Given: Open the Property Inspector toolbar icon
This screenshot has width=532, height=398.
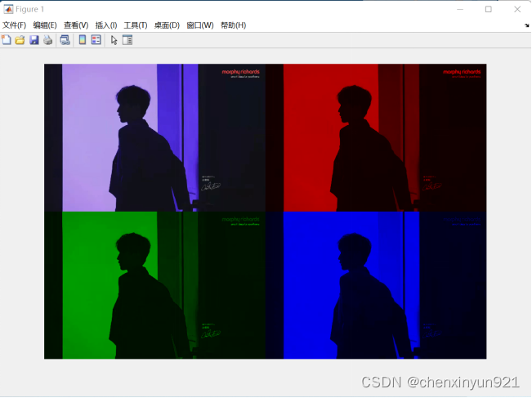Looking at the screenshot, I should 127,40.
